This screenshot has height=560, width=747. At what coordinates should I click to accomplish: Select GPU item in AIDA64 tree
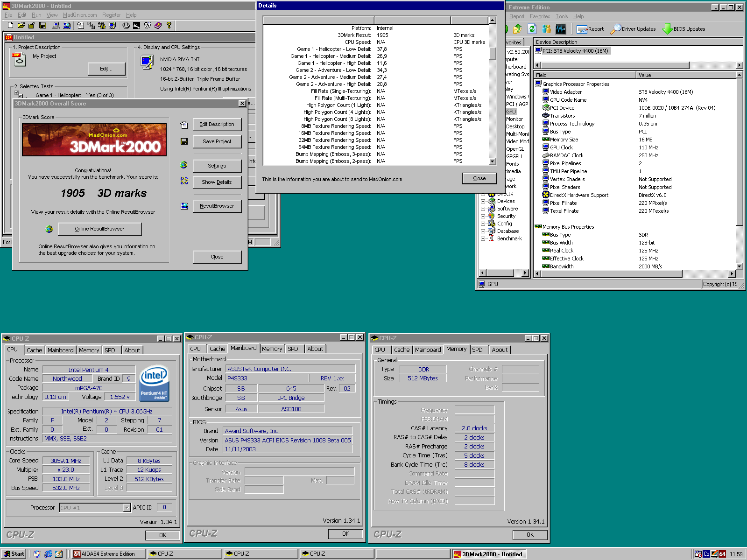pos(511,112)
